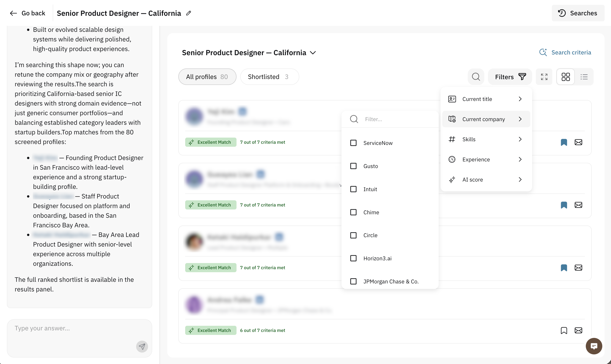Image resolution: width=611 pixels, height=364 pixels.
Task: Open the Experience filter submenu
Action: tap(486, 159)
